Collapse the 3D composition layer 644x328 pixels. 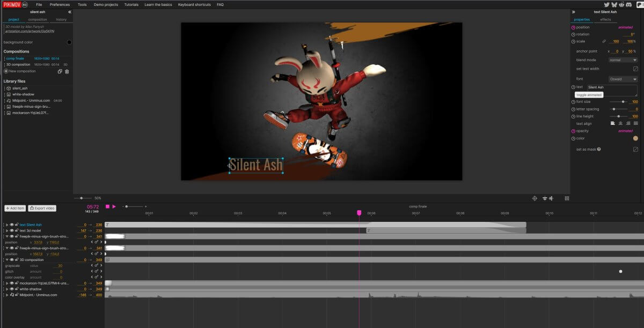click(7, 260)
